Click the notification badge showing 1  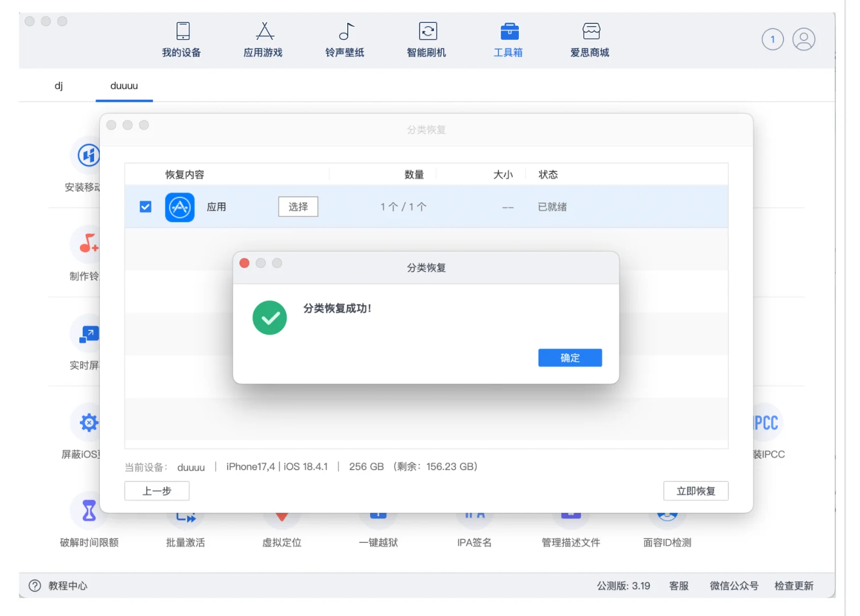pos(773,39)
